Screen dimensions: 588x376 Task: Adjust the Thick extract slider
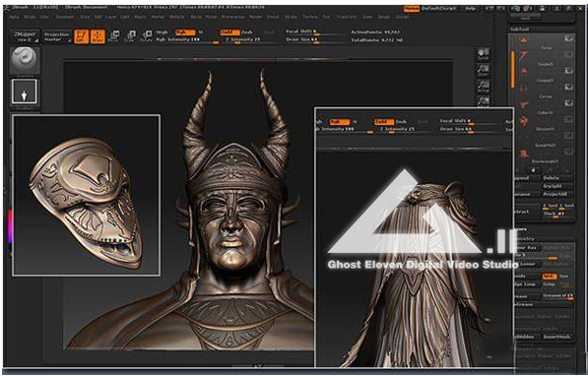click(558, 214)
